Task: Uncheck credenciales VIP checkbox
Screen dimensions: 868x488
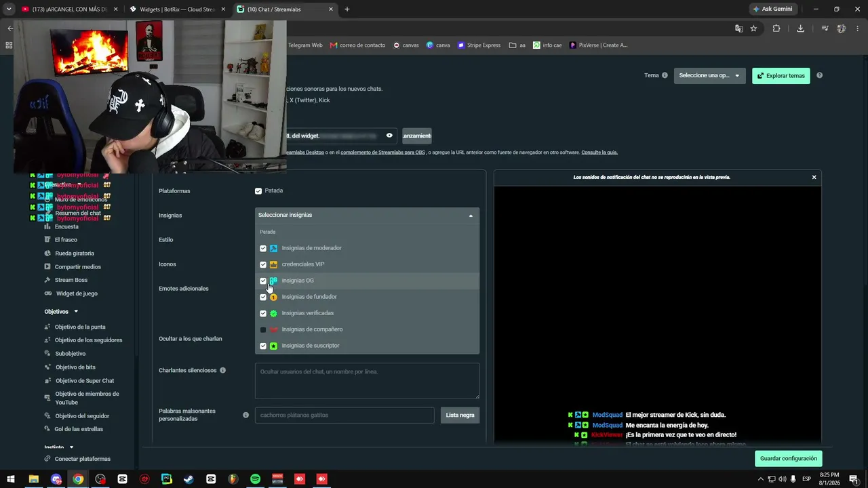Action: [x=263, y=264]
